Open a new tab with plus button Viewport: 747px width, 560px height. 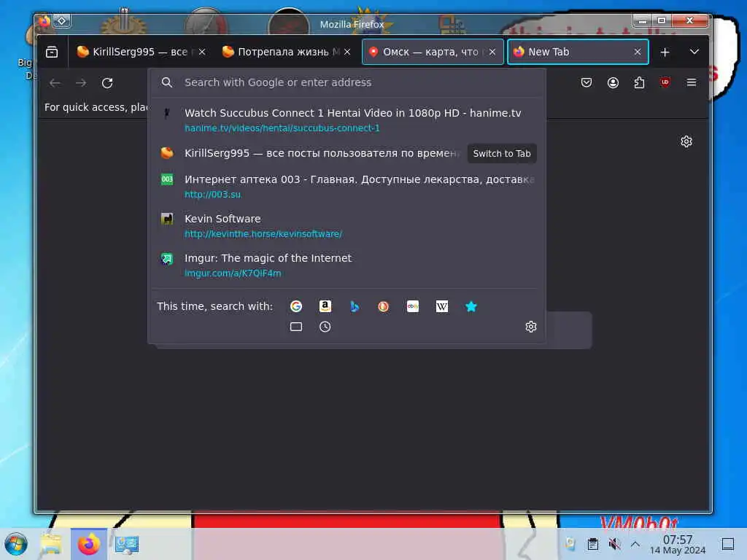point(665,52)
